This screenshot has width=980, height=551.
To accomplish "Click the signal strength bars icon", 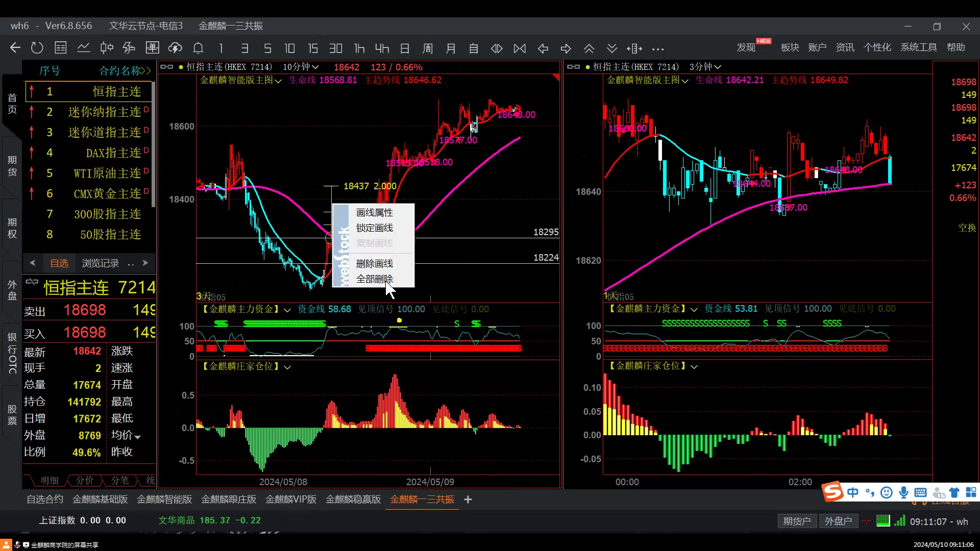I will coord(900,521).
